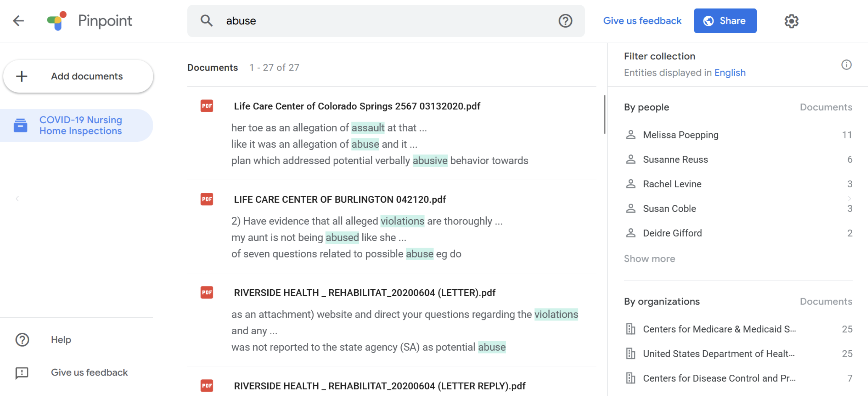Click the back arrow icon
Image resolution: width=868 pixels, height=396 pixels.
(19, 21)
